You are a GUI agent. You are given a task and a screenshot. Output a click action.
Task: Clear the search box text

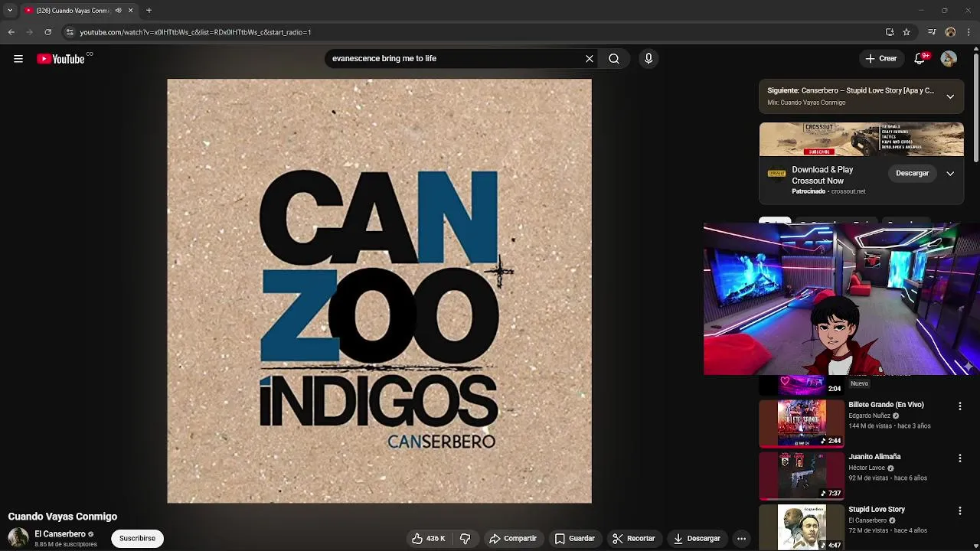590,59
